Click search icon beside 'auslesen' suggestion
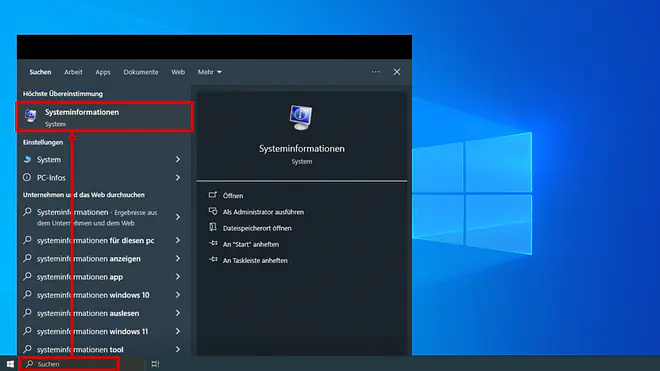 [x=27, y=313]
